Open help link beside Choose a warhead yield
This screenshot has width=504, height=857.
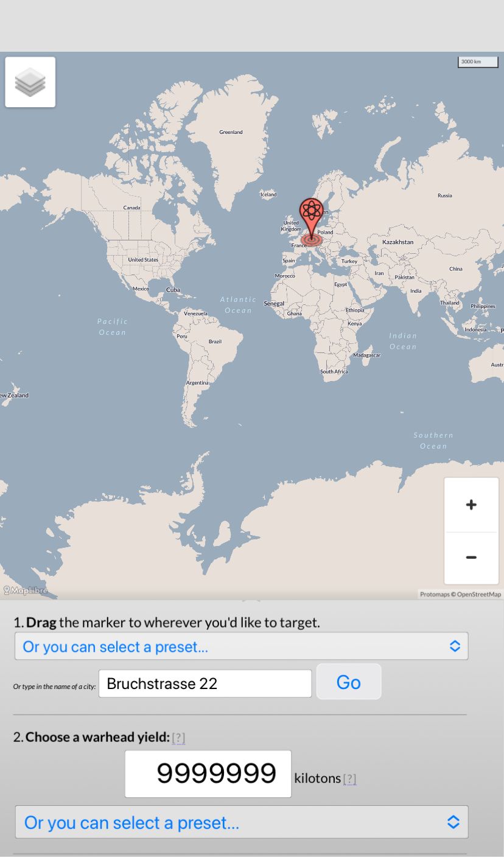[178, 738]
